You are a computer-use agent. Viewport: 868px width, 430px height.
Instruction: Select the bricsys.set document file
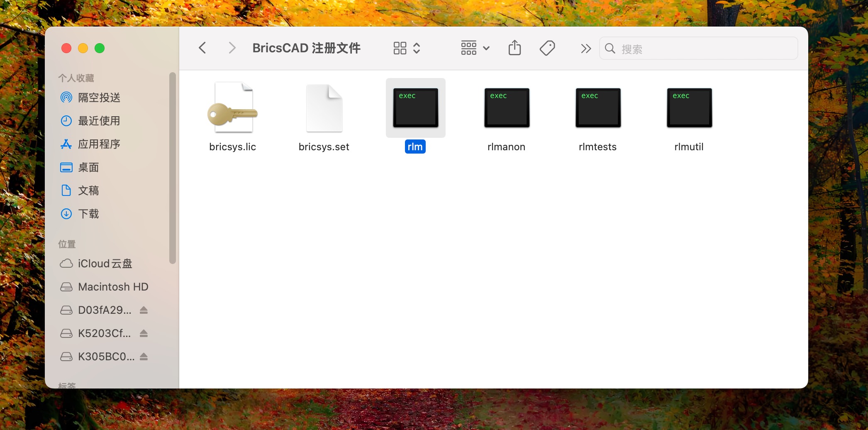click(324, 108)
